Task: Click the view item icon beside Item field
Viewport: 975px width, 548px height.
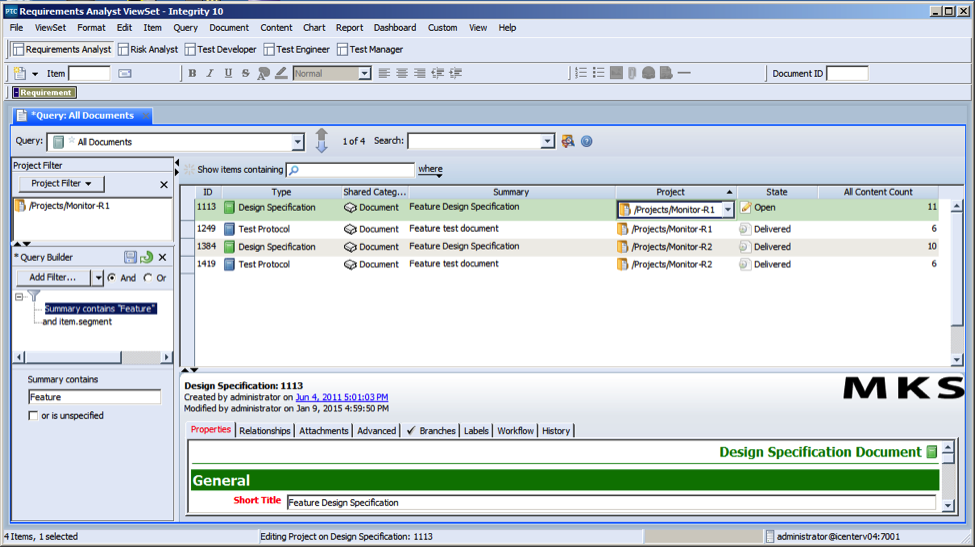Action: click(125, 73)
